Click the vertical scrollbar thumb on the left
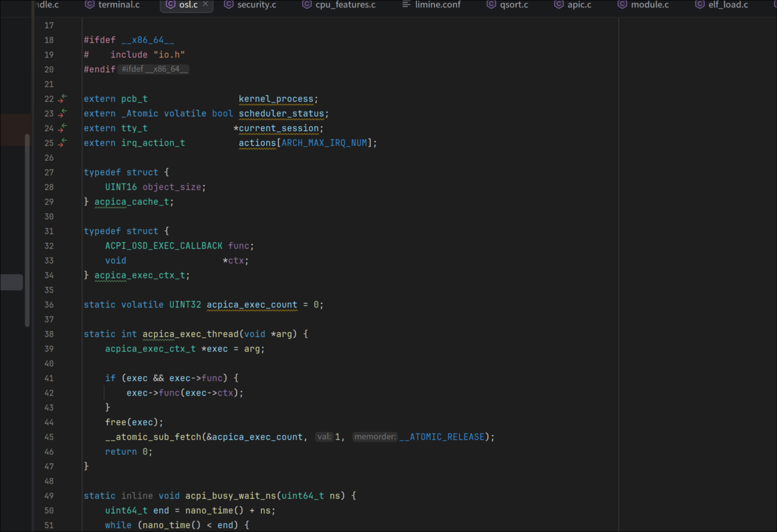This screenshot has width=777, height=532. [x=27, y=230]
